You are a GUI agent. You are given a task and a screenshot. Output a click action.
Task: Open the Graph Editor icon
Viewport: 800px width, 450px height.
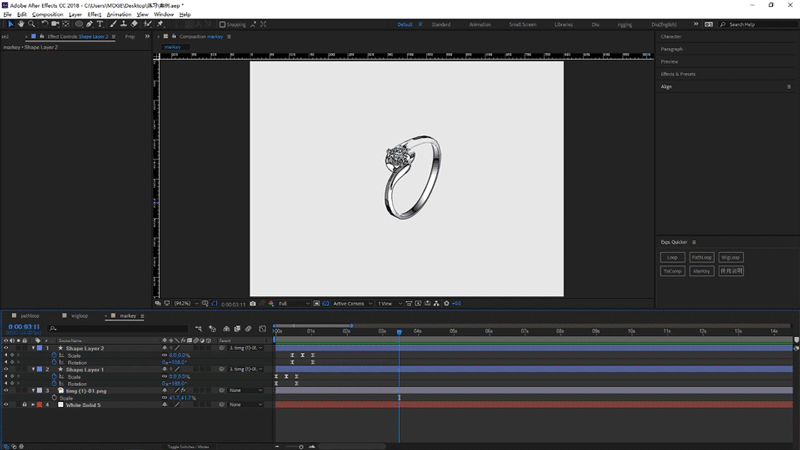pyautogui.click(x=262, y=329)
